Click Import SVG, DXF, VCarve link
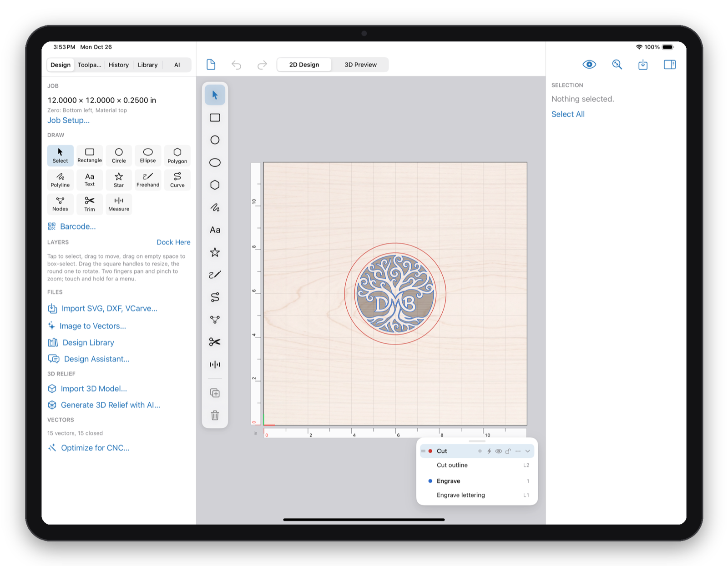The image size is (728, 566). point(103,308)
